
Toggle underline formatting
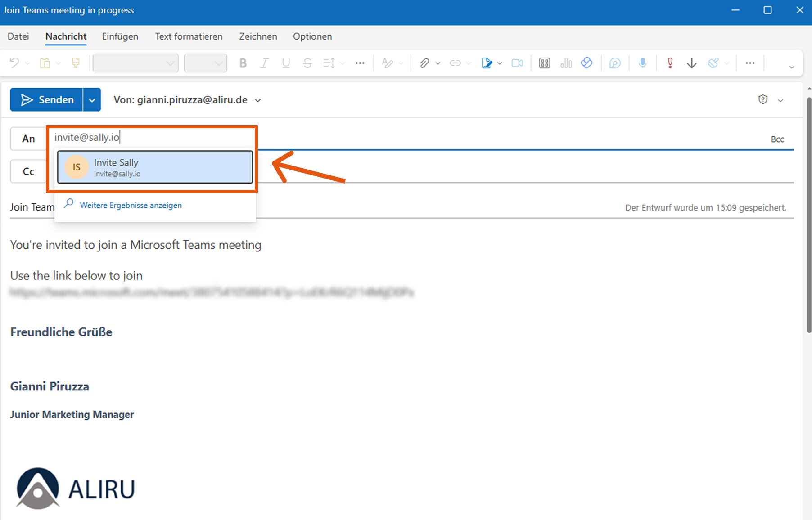click(286, 63)
